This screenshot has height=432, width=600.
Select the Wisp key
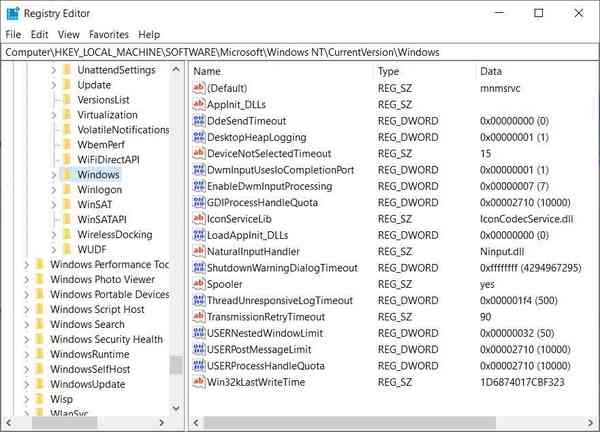(x=61, y=399)
